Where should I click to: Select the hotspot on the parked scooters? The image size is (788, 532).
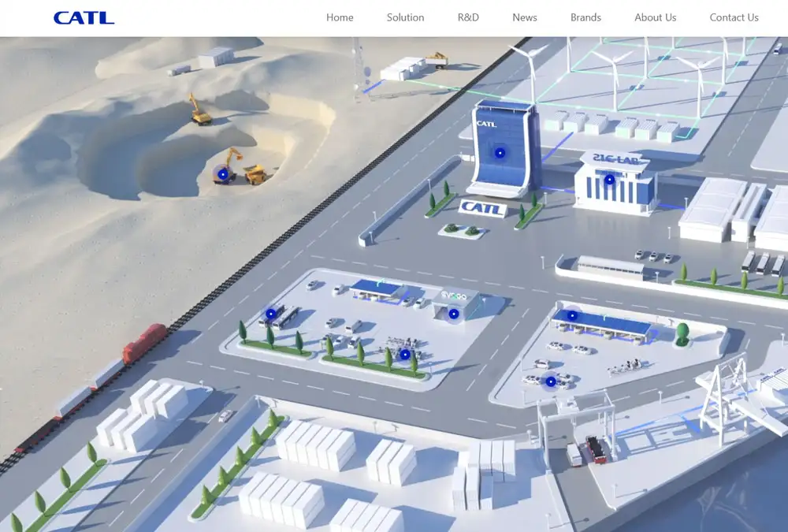click(x=404, y=355)
